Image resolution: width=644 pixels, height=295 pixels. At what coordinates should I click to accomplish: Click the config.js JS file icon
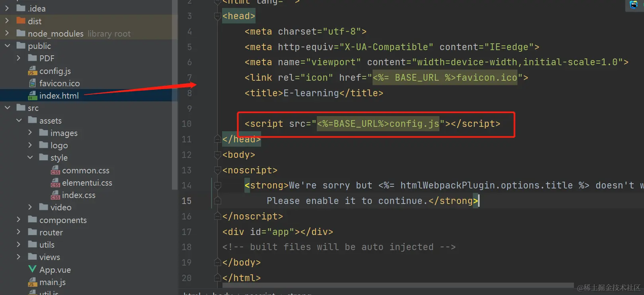point(33,71)
